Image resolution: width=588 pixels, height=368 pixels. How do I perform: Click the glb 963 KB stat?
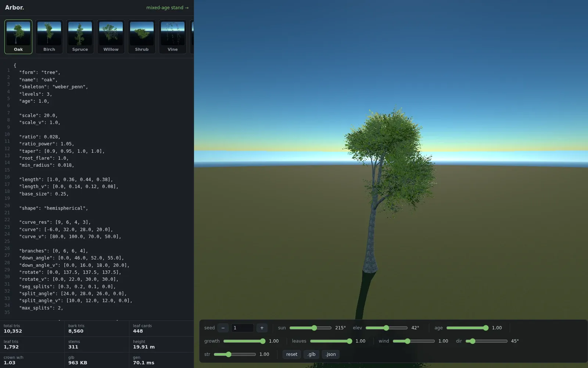click(97, 360)
